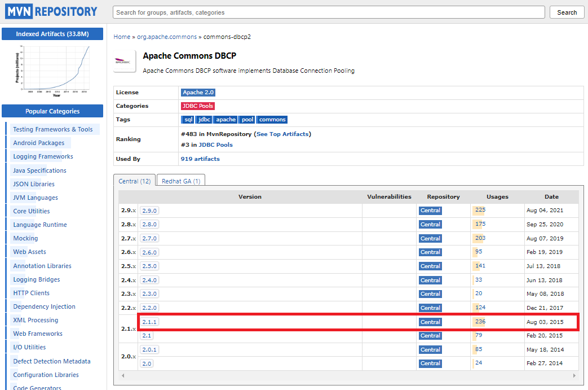Open version 2.1.1
The width and height of the screenshot is (588, 390).
(x=149, y=322)
